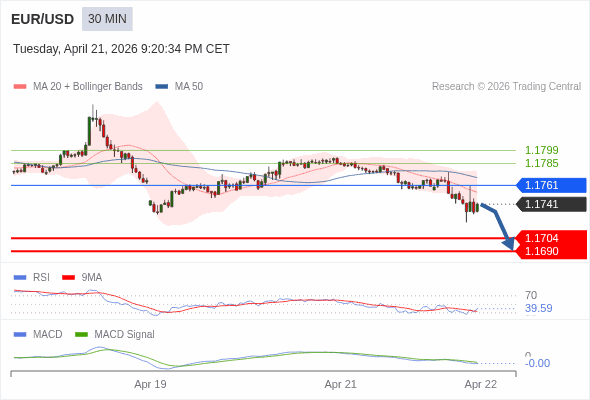Screen dimensions: 590x400
Task: Click the MACD value -0.00
Action: [x=537, y=363]
